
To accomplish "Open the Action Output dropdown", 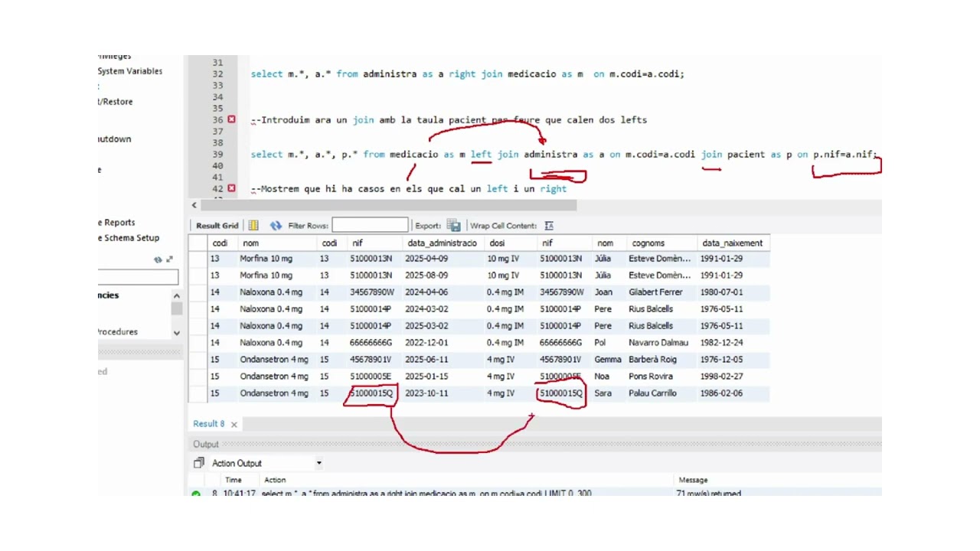I will tap(318, 463).
